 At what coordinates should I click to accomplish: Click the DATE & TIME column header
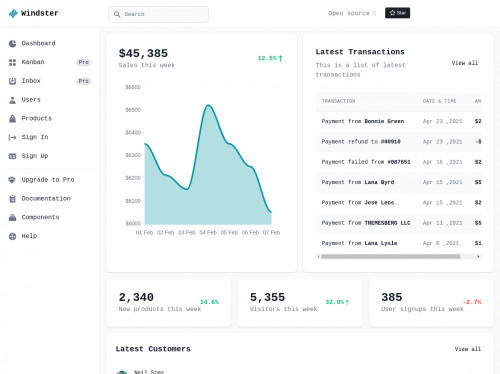pyautogui.click(x=439, y=101)
